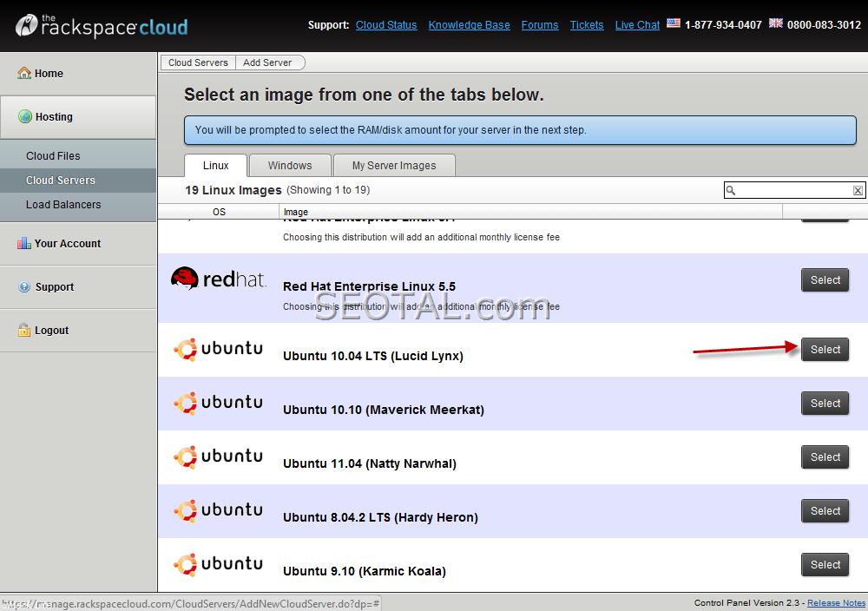Click Ubuntu logo in Natty Narwhal row

218,457
